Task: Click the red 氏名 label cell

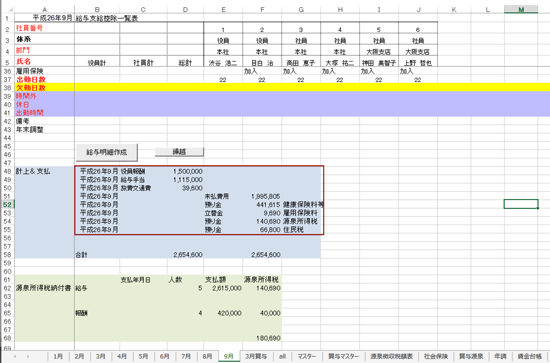Action: 45,62
